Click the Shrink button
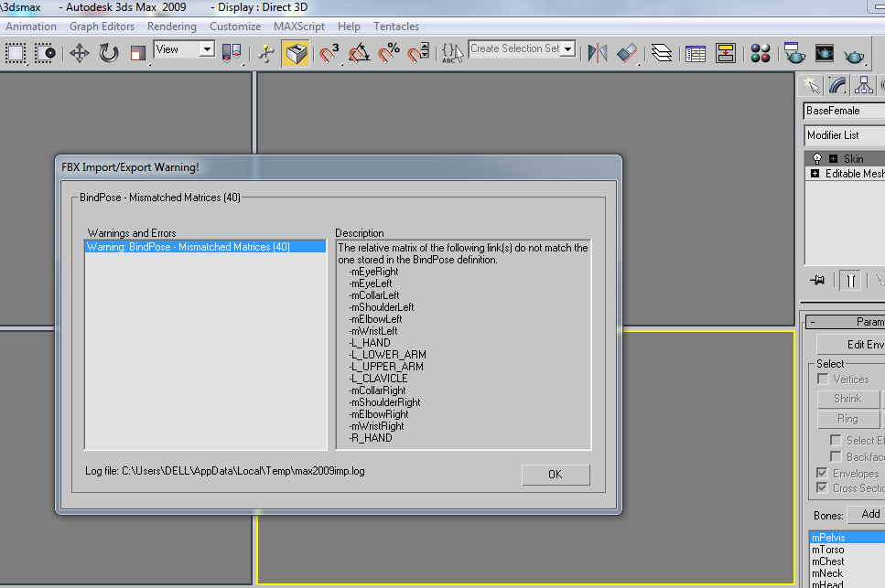This screenshot has height=588, width=885. 847,399
